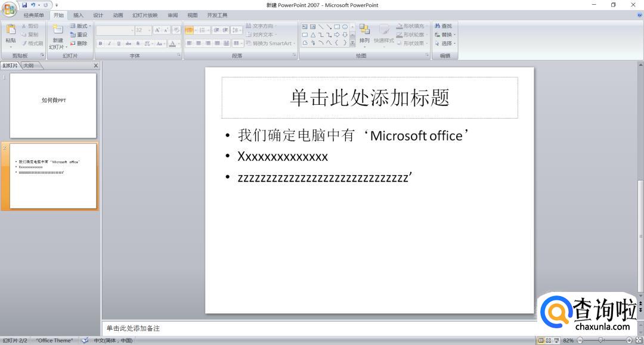644x345 pixels.
Task: Toggle Underline formatting
Action: point(119,43)
